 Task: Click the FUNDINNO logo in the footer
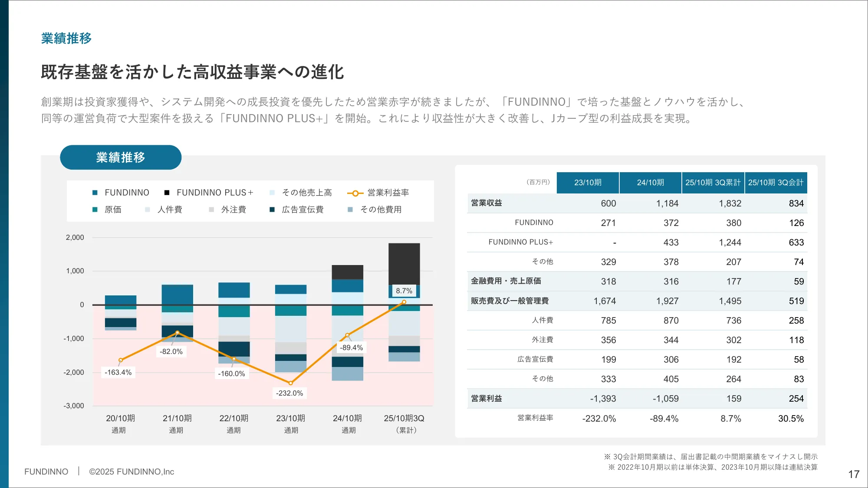coord(46,472)
